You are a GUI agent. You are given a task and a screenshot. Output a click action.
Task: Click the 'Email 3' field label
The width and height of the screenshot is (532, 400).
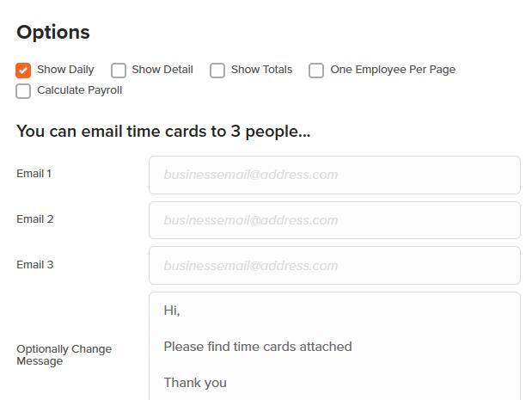35,265
